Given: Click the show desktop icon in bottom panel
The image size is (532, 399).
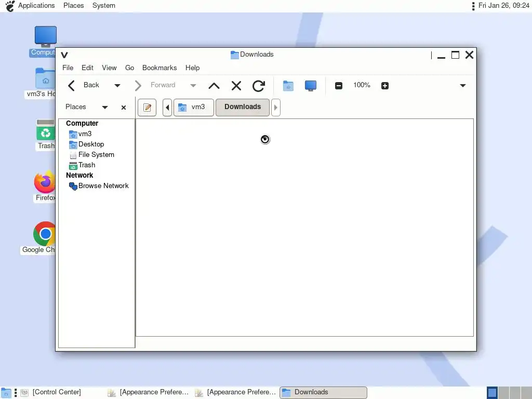Looking at the screenshot, I should (x=6, y=393).
